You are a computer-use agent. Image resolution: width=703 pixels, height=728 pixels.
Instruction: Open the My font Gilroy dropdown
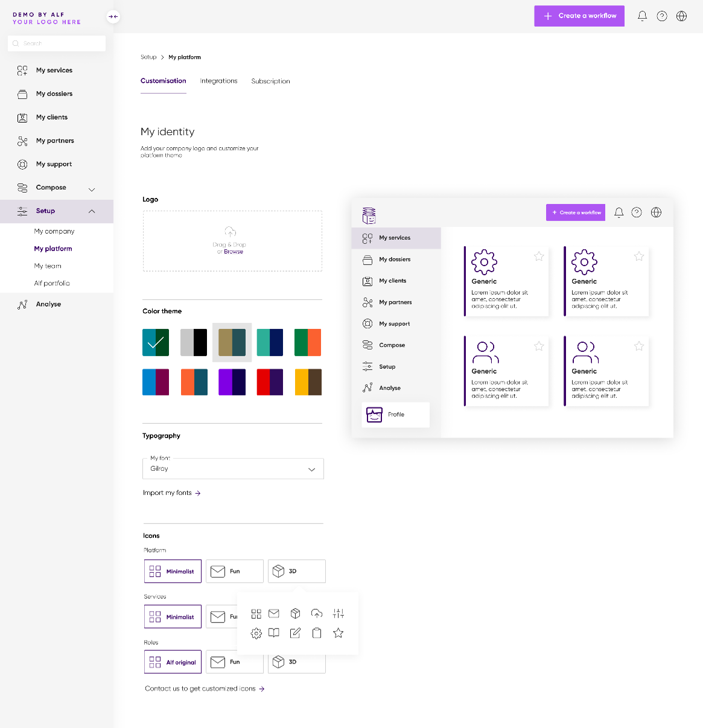(x=233, y=469)
